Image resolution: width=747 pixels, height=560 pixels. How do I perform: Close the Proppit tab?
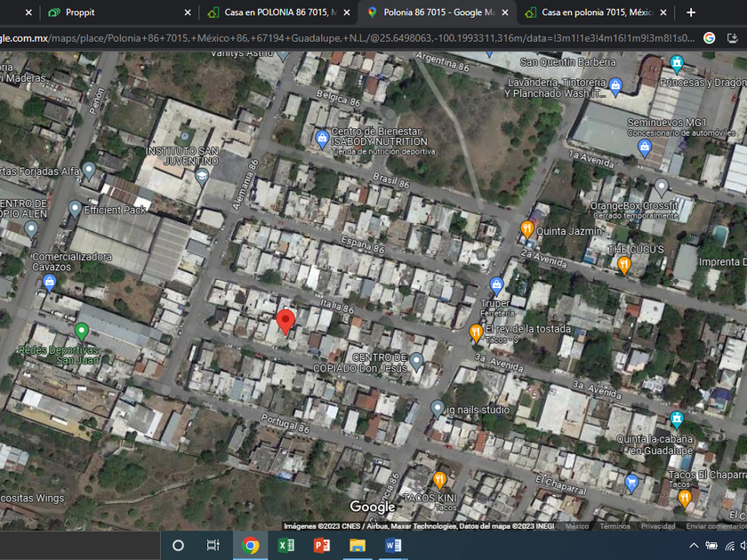point(188,12)
